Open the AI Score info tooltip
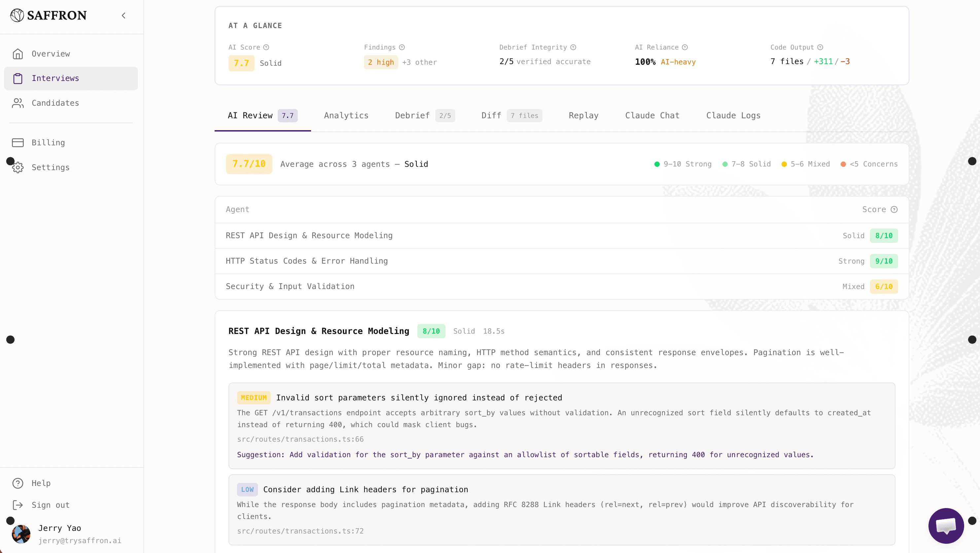Image resolution: width=980 pixels, height=553 pixels. click(267, 47)
